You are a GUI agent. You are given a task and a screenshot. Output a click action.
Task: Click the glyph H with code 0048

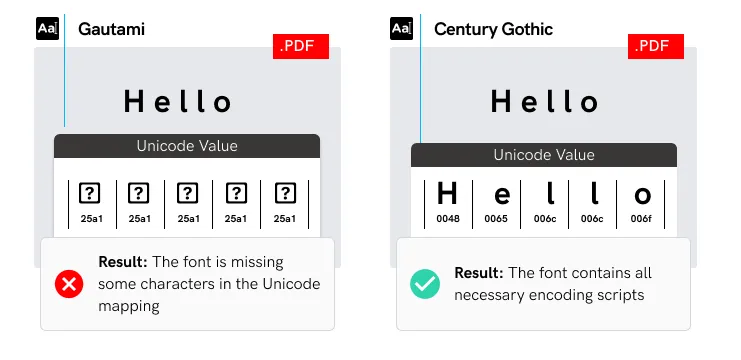pyautogui.click(x=447, y=194)
